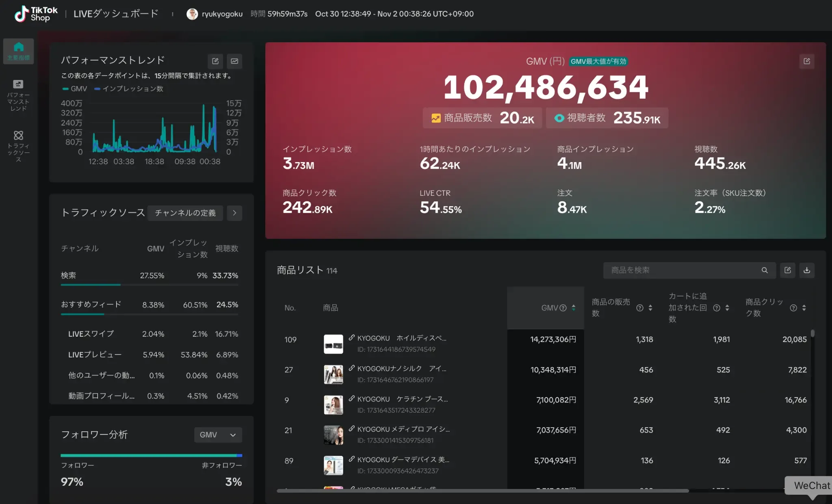Click ryukyogoku profile avatar
Viewport: 832px width, 504px height.
click(192, 14)
